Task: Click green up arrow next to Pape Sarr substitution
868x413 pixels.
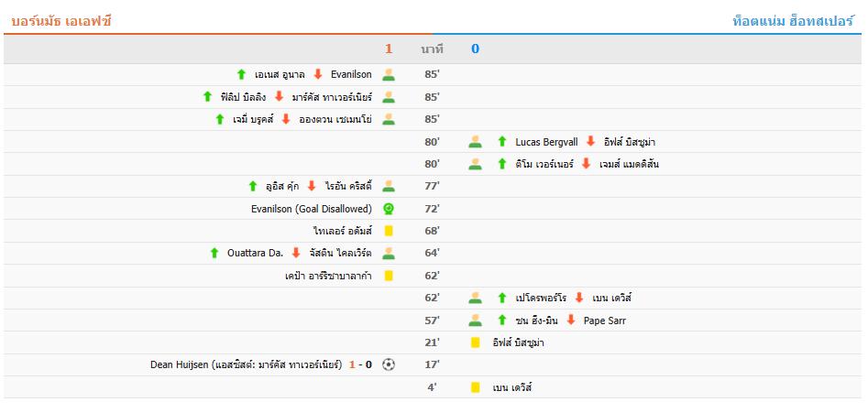Action: tap(502, 321)
